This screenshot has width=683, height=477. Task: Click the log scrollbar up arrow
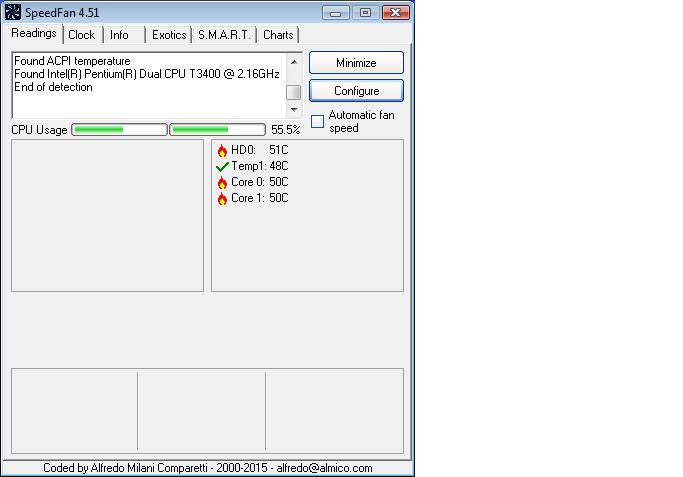tap(294, 62)
